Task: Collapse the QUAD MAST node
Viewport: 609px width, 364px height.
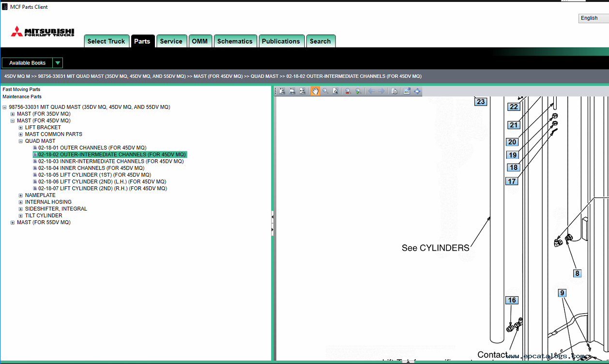Action: pos(21,141)
